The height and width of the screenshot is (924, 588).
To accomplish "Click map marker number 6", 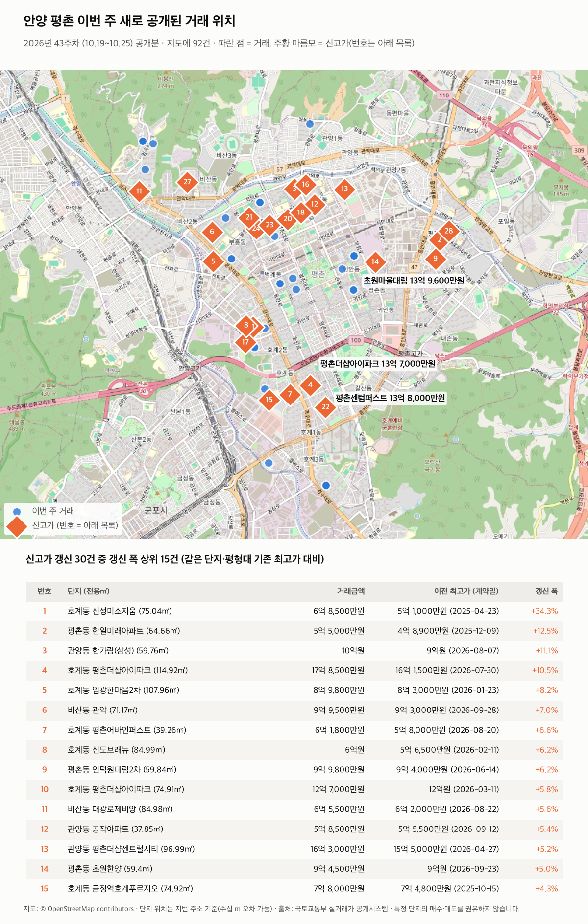I will coord(212,232).
